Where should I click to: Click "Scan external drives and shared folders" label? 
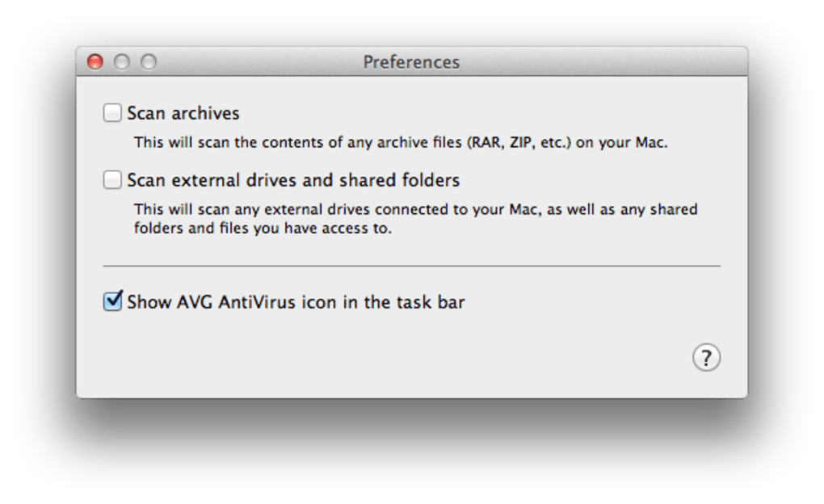point(293,180)
